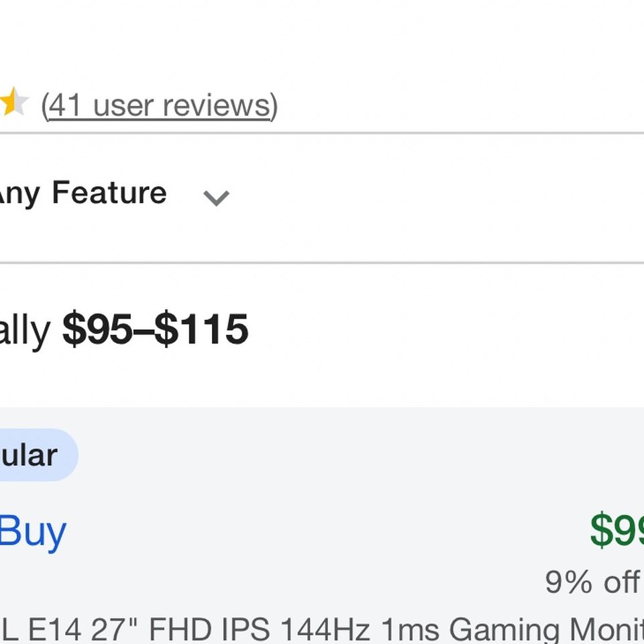The image size is (644, 644).
Task: Click the divider line below the ratings
Action: coord(322,133)
